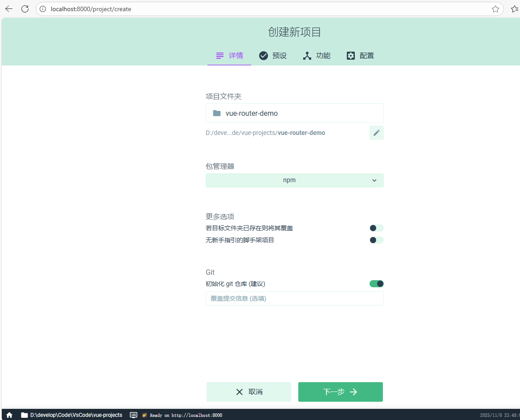Viewport: 520px width, 420px height.
Task: Click D:\develop\Code\VsCode\vue-projects path text
Action: 76,415
